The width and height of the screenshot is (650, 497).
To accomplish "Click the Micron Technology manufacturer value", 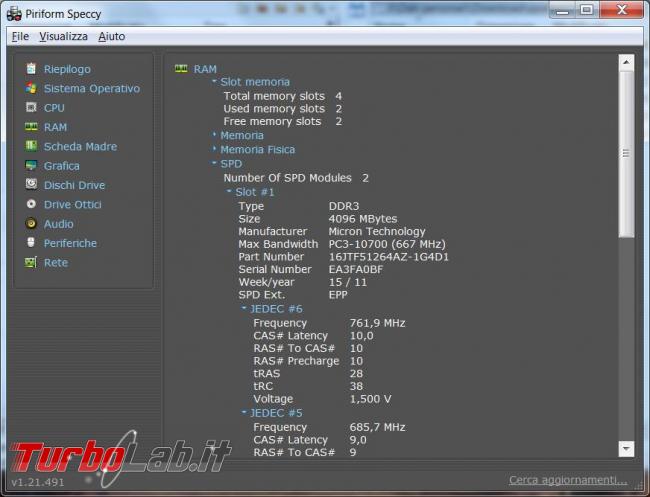I will [377, 231].
